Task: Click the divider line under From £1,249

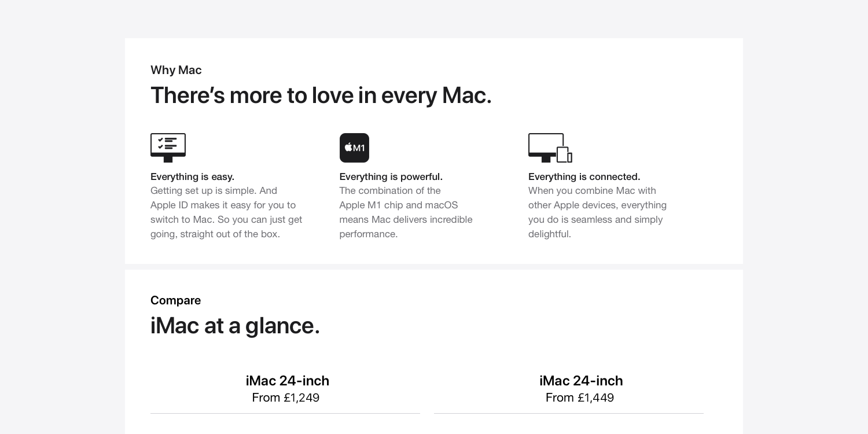Action: [x=285, y=413]
